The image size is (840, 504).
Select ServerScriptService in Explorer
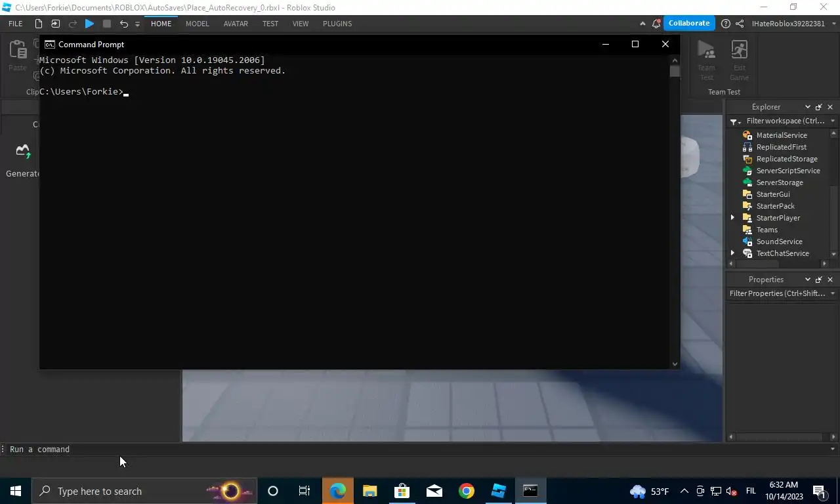pyautogui.click(x=787, y=171)
